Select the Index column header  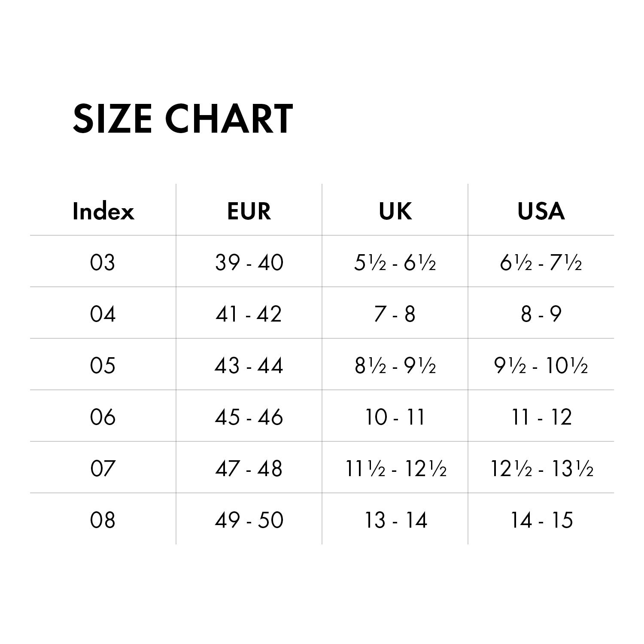103,211
